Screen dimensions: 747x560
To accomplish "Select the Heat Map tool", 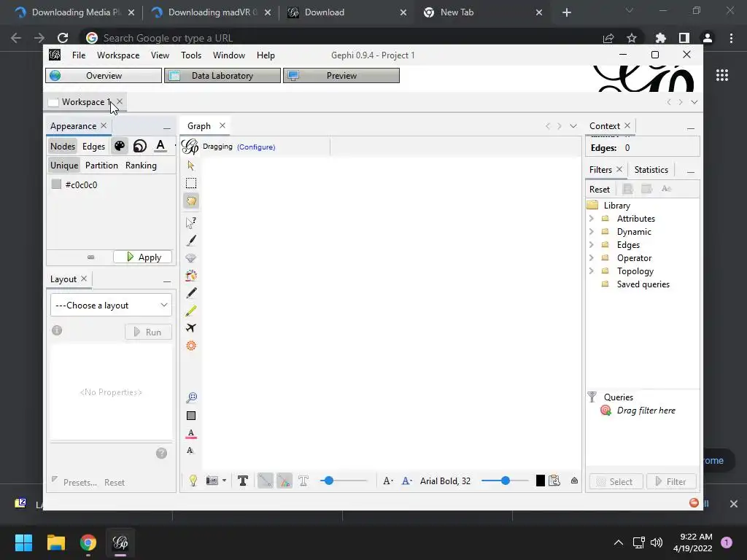I will point(191,346).
